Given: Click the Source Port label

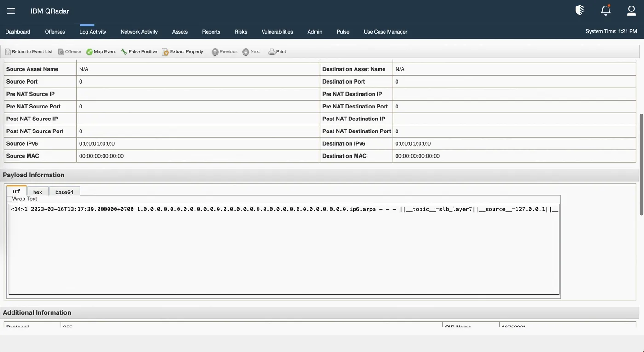Looking at the screenshot, I should (22, 82).
